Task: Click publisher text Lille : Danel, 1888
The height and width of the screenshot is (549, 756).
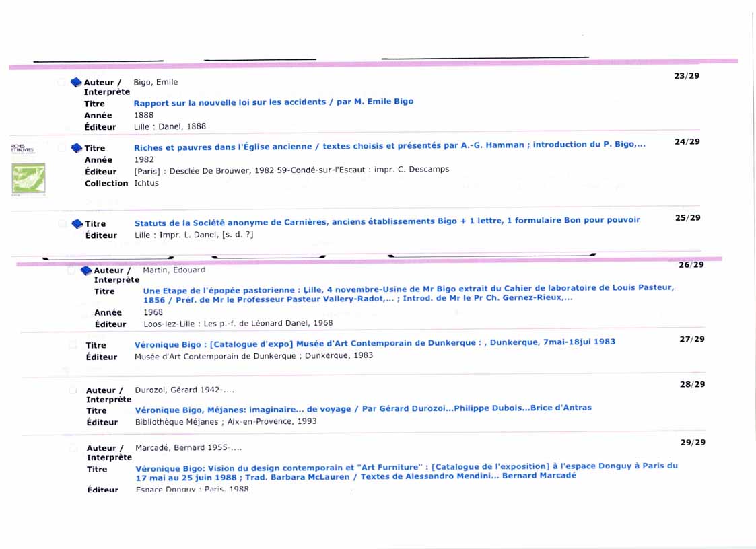Action: (170, 126)
